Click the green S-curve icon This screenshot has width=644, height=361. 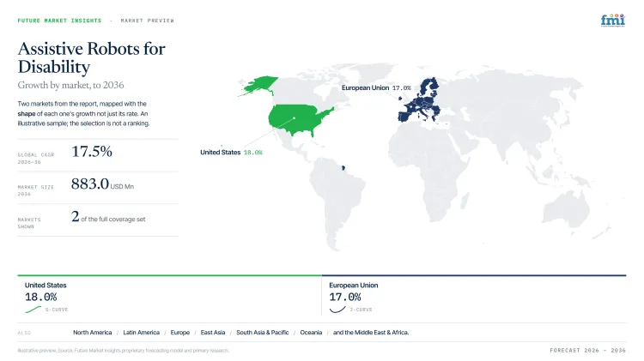(33, 310)
